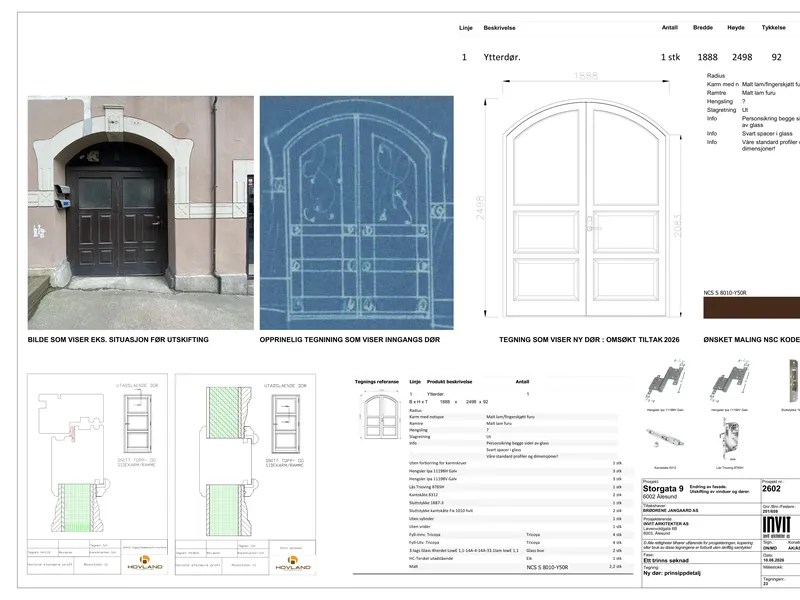
Task: Click the '6002 Ålesund' address line
Action: tap(660, 496)
